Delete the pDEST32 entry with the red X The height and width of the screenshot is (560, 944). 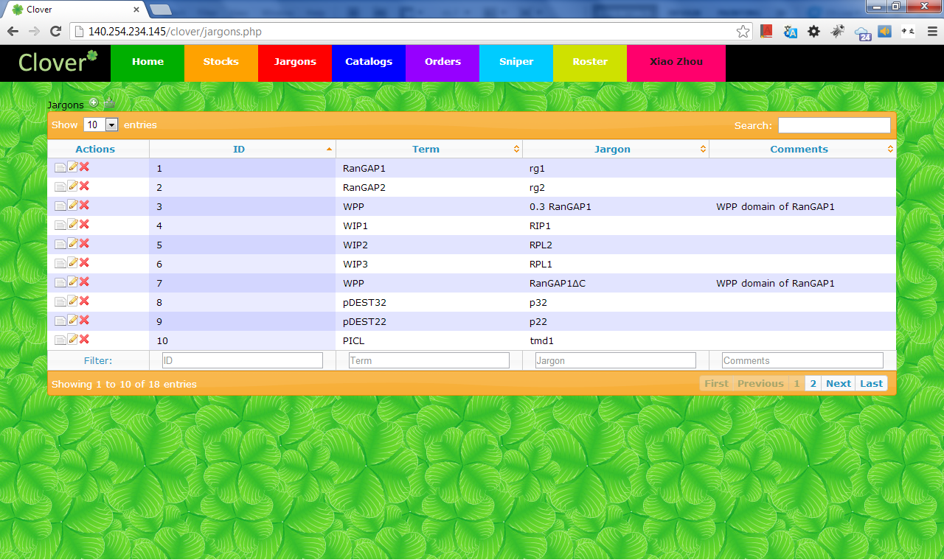[x=83, y=301]
